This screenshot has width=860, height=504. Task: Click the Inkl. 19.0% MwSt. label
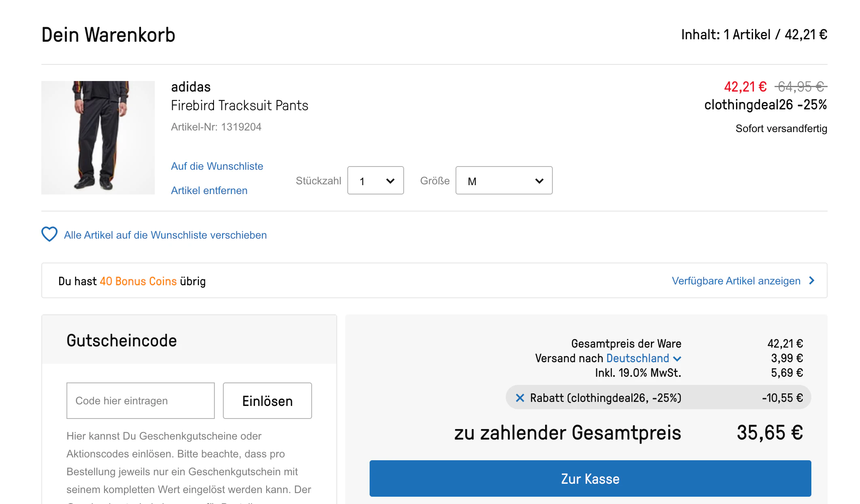638,373
